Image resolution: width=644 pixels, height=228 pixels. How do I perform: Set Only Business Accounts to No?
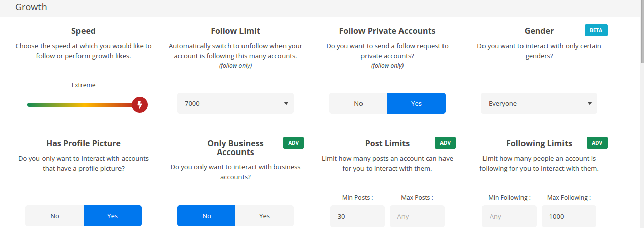207,216
